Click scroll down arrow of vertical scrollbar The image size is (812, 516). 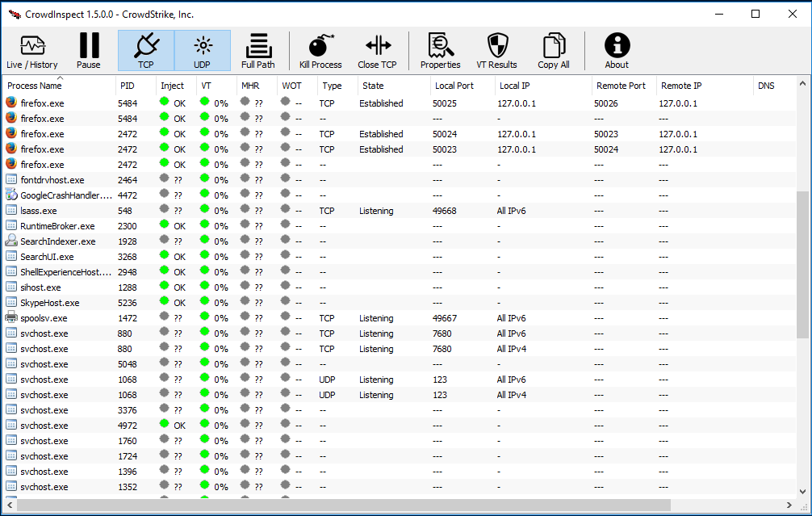click(802, 492)
